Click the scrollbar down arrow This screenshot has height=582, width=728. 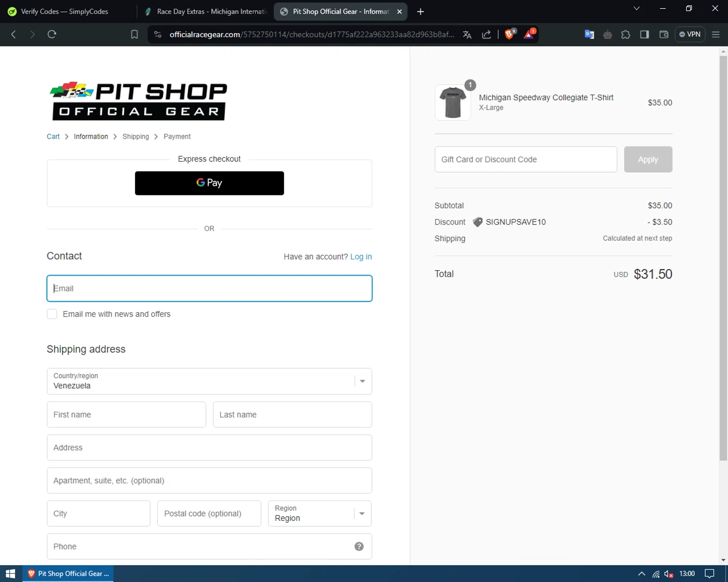(x=723, y=560)
